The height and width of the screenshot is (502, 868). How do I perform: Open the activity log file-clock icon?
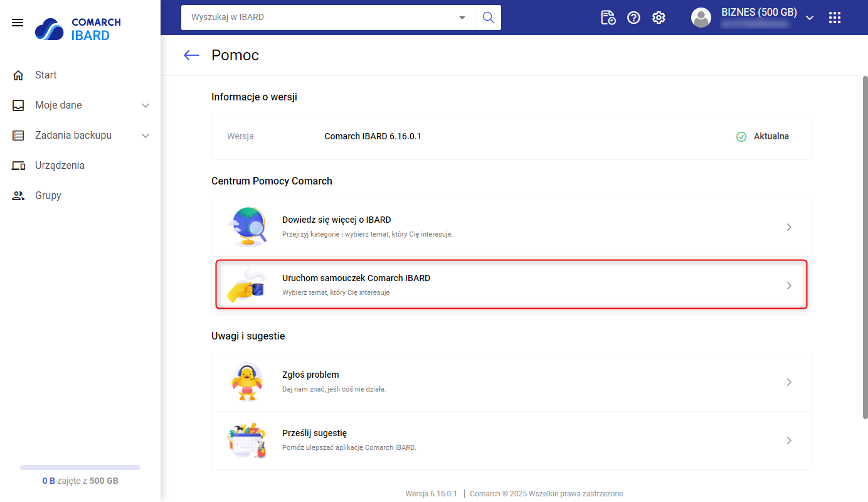(608, 18)
